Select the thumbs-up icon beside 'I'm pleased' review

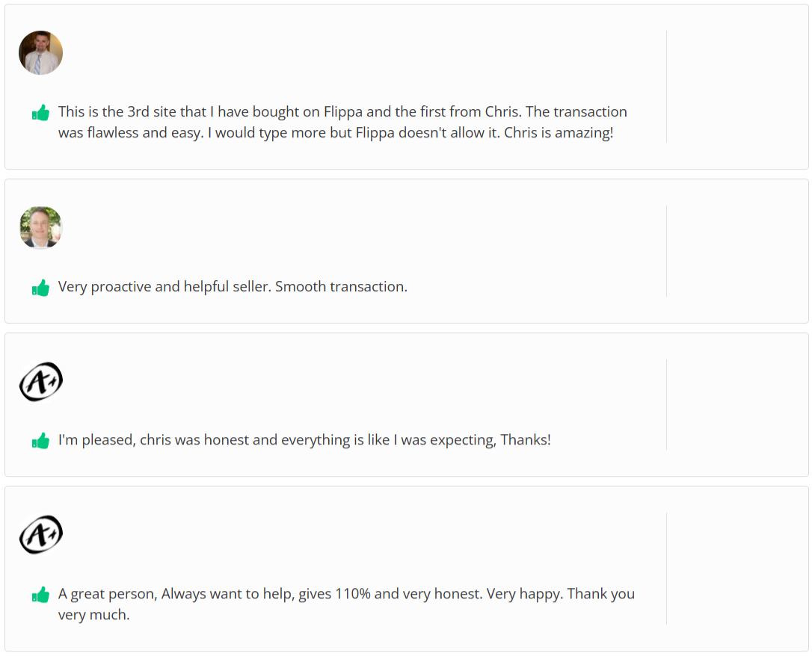click(40, 441)
